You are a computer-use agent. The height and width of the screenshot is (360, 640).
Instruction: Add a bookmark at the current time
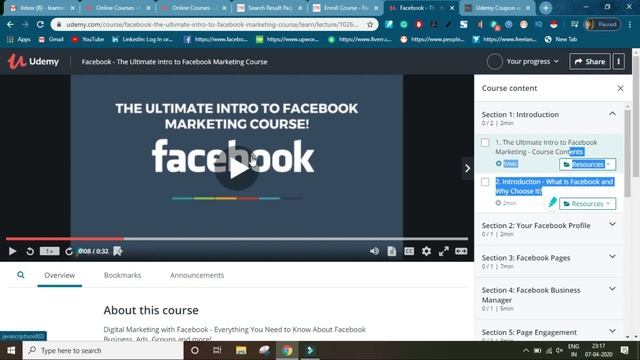pyautogui.click(x=118, y=251)
